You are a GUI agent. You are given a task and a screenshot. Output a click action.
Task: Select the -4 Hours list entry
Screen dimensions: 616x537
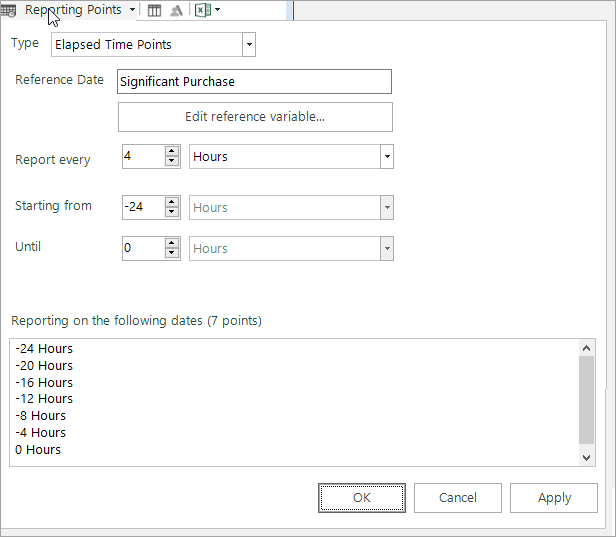point(40,433)
